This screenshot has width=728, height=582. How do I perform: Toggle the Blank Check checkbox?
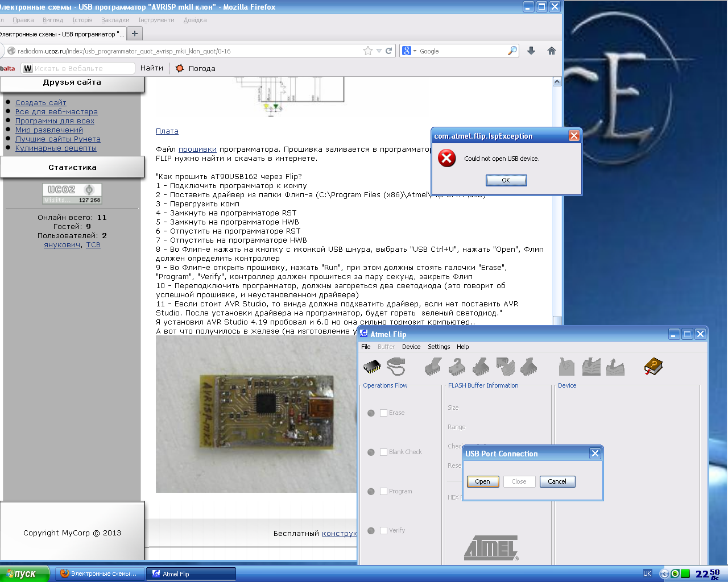pos(383,452)
